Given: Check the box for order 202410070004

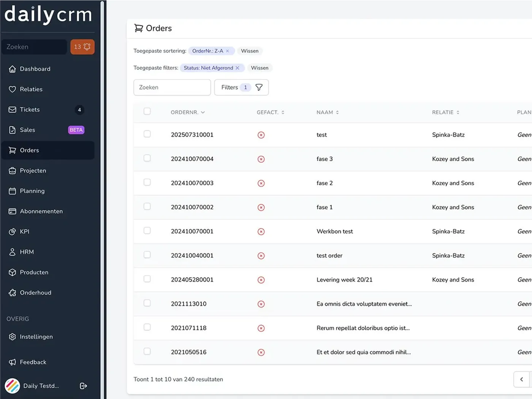Looking at the screenshot, I should [147, 158].
